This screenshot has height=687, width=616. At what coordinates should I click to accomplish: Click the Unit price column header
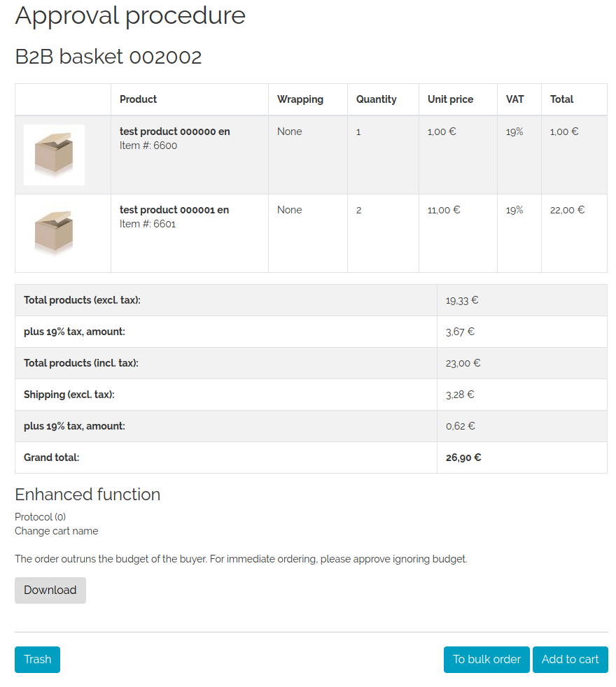pos(450,99)
